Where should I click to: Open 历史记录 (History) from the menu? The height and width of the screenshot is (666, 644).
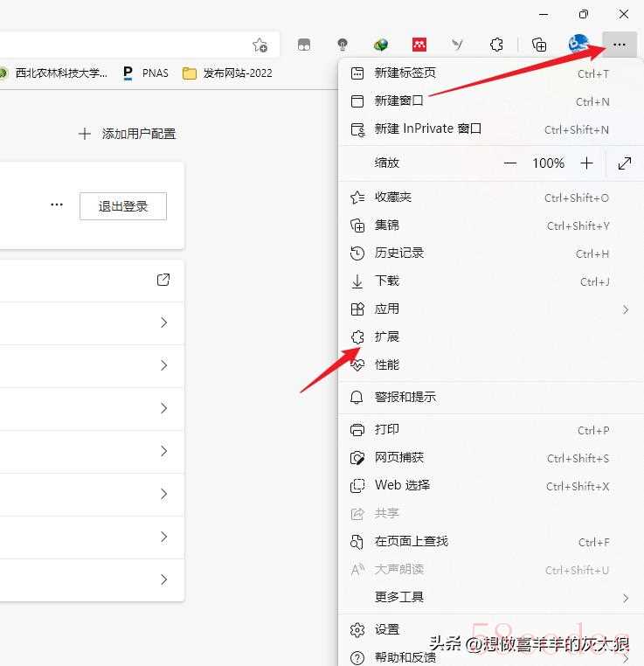[398, 253]
